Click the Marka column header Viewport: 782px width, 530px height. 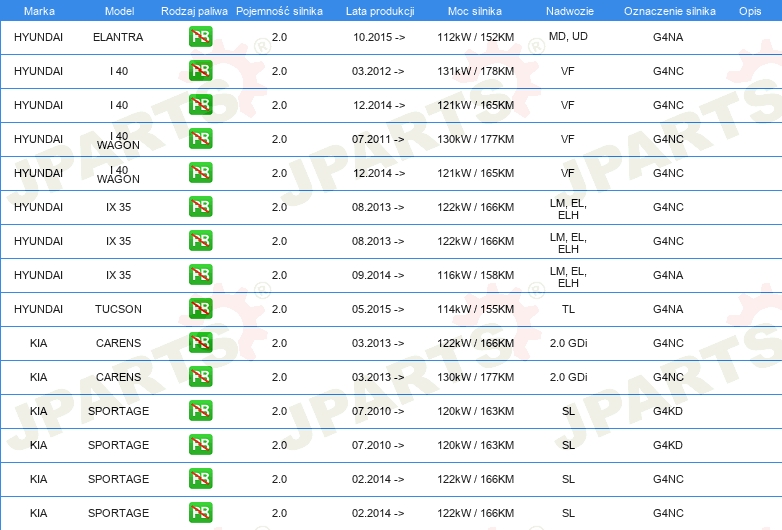(38, 10)
